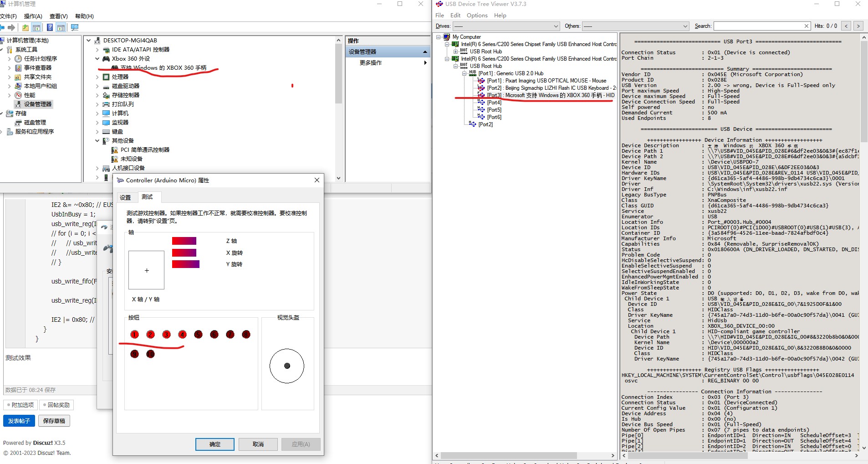Expand the IDE ATA/ATAPI 控制器 node
Viewport: 868px width, 464px height.
tap(97, 50)
